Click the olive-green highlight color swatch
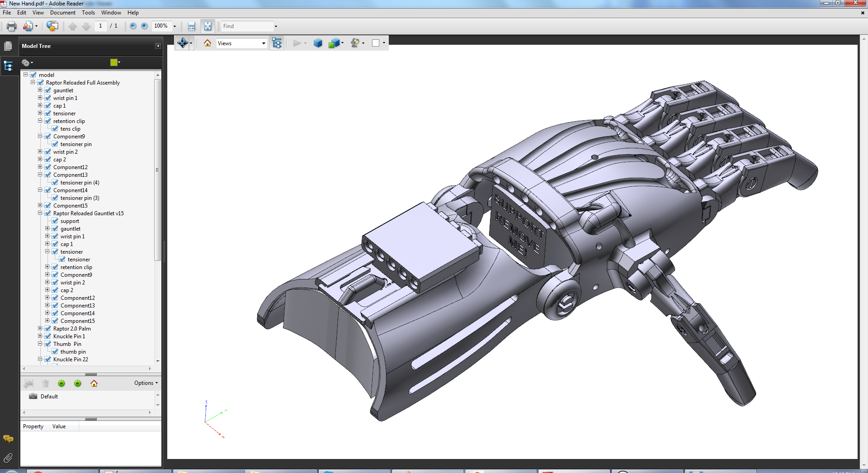Screen dimensions: 868x473 point(114,62)
